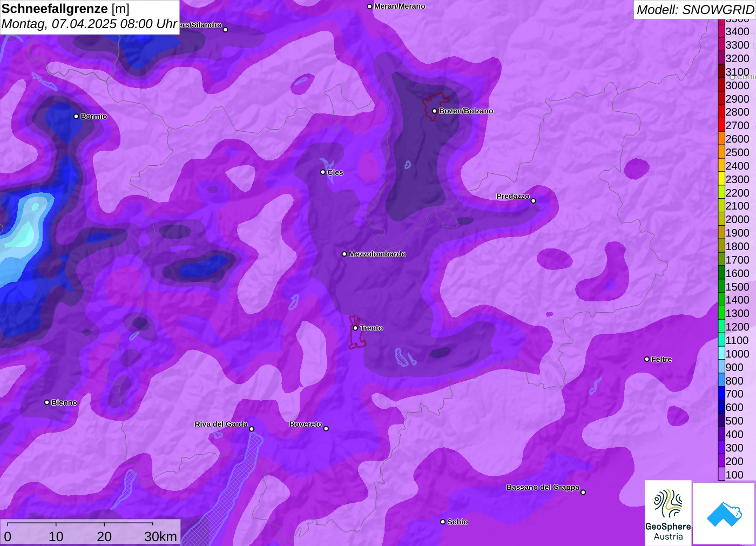Image resolution: width=756 pixels, height=546 pixels.
Task: Select the Silandro marker dot
Action: pos(226,30)
